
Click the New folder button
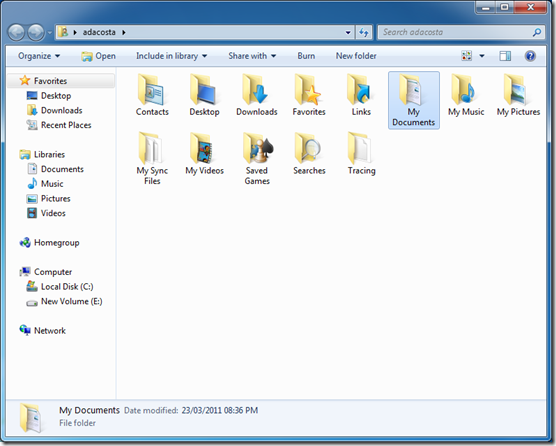coord(356,56)
